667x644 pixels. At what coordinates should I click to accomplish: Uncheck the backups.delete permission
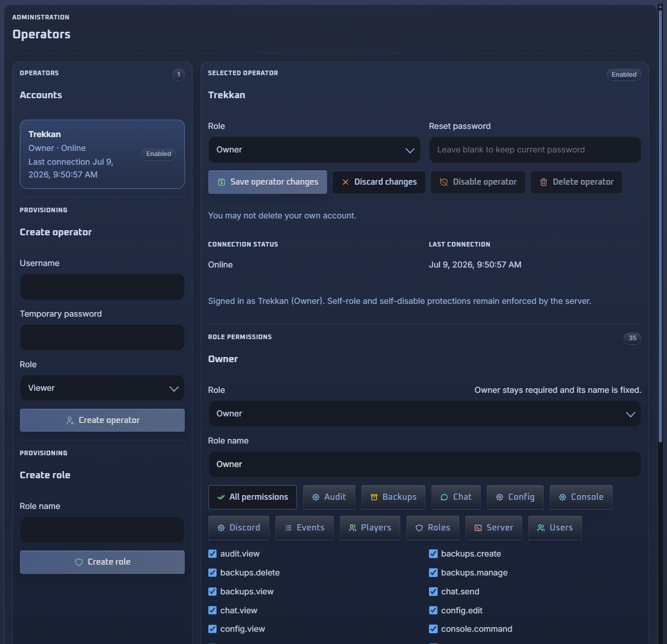point(212,572)
